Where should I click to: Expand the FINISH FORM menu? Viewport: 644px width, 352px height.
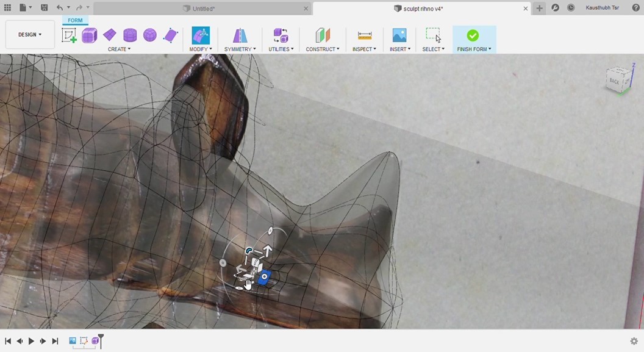pyautogui.click(x=474, y=49)
